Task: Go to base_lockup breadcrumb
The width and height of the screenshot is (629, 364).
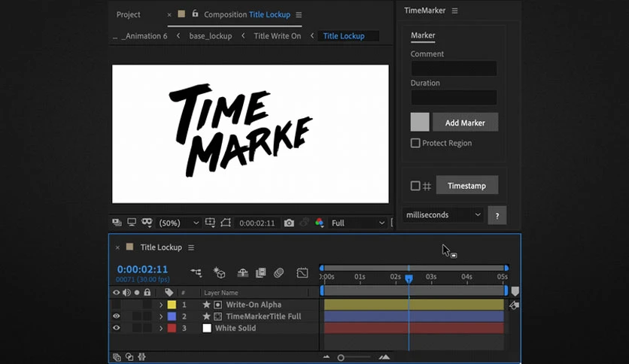Action: click(x=211, y=35)
